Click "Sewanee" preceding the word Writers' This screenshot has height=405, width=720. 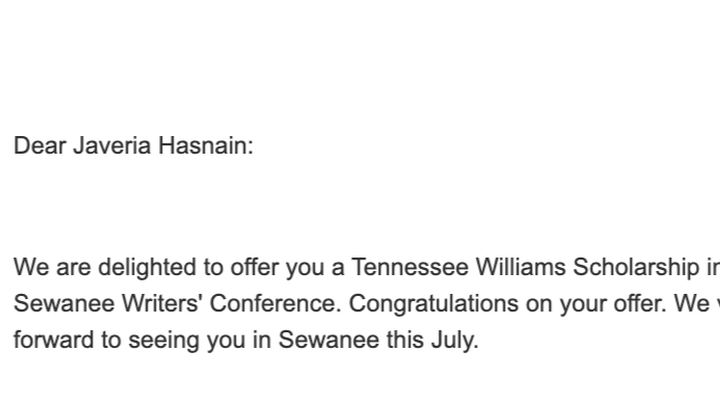64,304
